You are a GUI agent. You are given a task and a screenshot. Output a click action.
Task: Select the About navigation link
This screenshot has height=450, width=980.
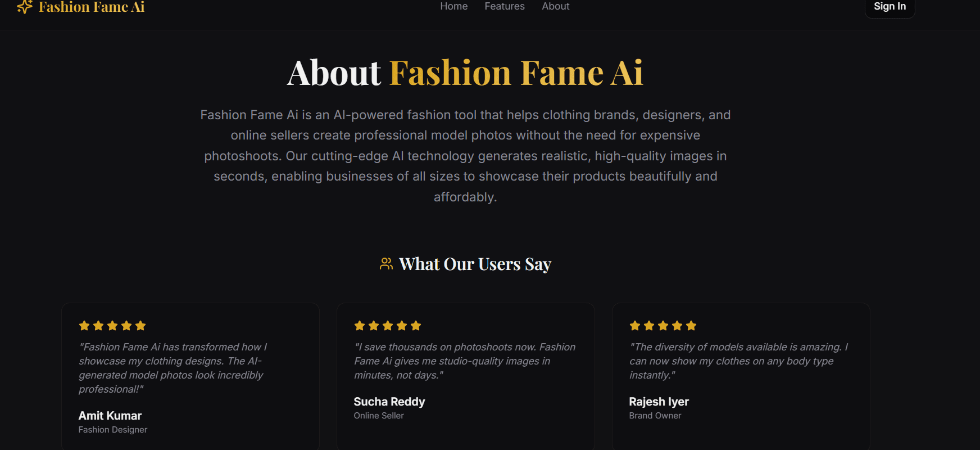tap(555, 6)
